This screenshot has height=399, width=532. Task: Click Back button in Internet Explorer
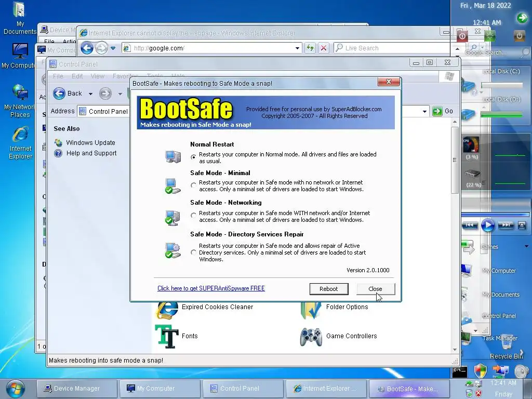pyautogui.click(x=87, y=48)
